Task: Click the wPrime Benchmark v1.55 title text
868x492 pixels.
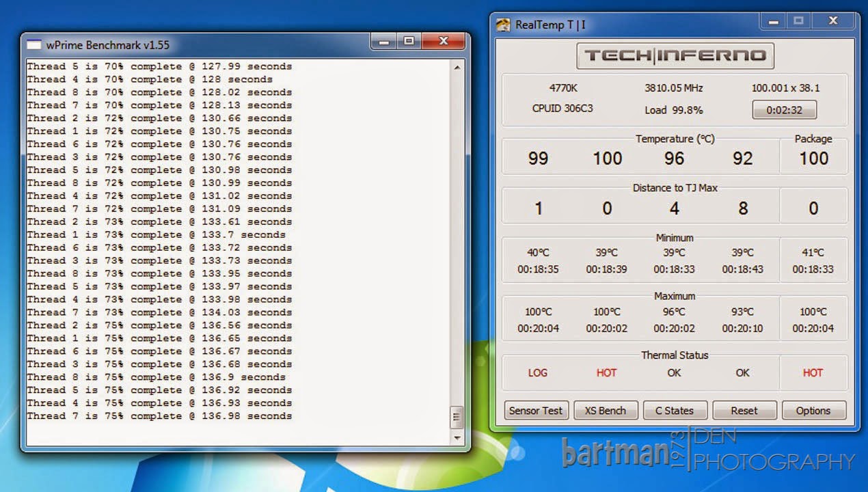Action: point(108,45)
